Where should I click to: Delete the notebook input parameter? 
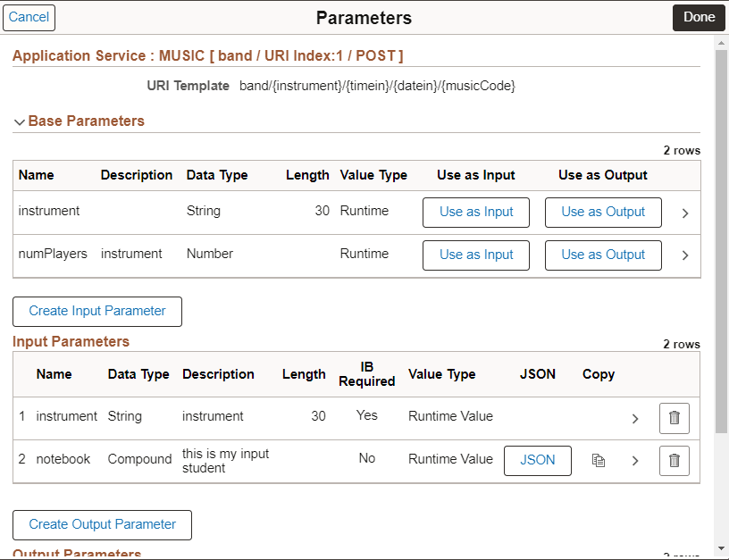click(675, 460)
